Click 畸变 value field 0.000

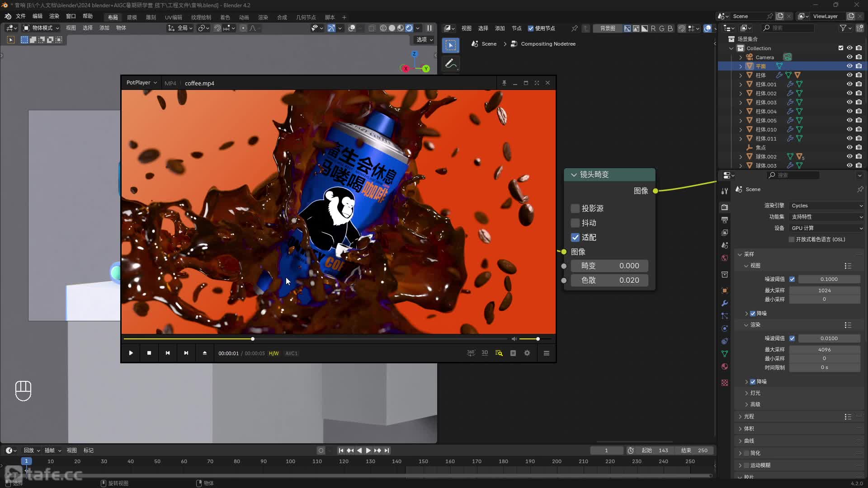609,266
